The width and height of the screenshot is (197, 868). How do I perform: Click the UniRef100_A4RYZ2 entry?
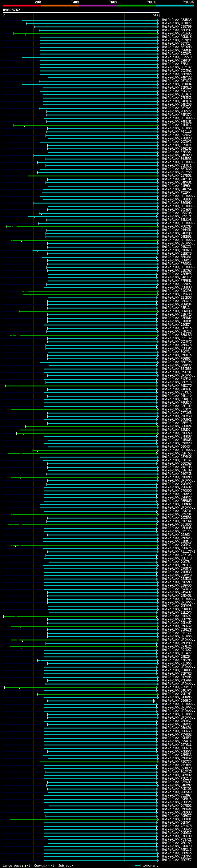(x=177, y=78)
